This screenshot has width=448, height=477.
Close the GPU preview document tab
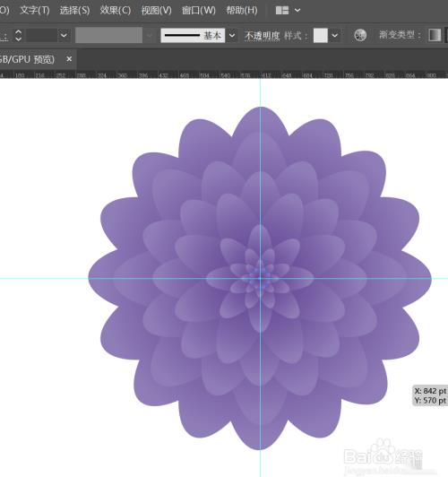click(x=69, y=59)
